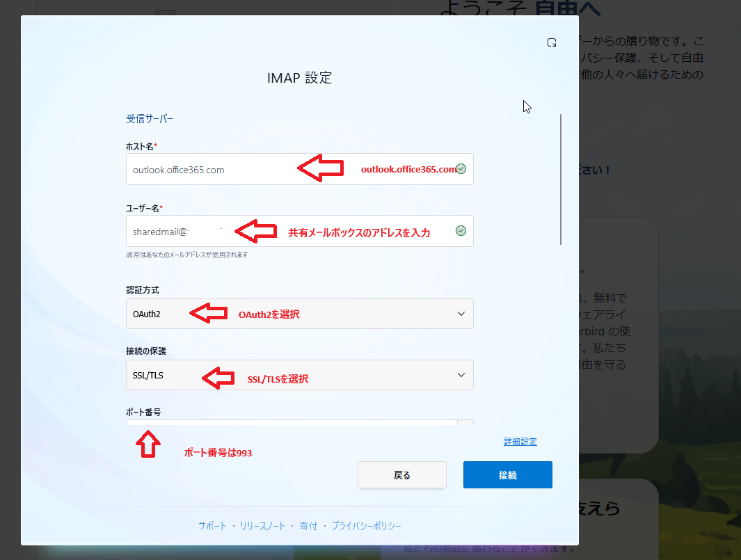Click the ユーザー名 field label

(143, 209)
